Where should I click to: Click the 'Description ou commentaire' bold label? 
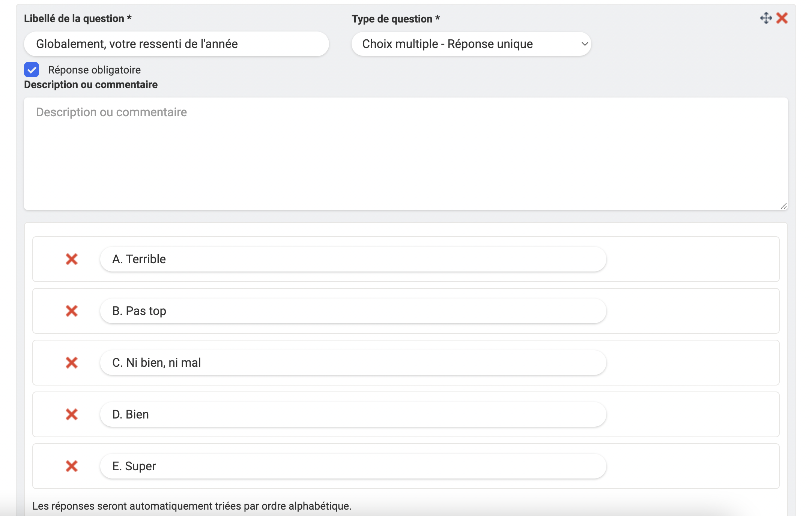pyautogui.click(x=91, y=84)
